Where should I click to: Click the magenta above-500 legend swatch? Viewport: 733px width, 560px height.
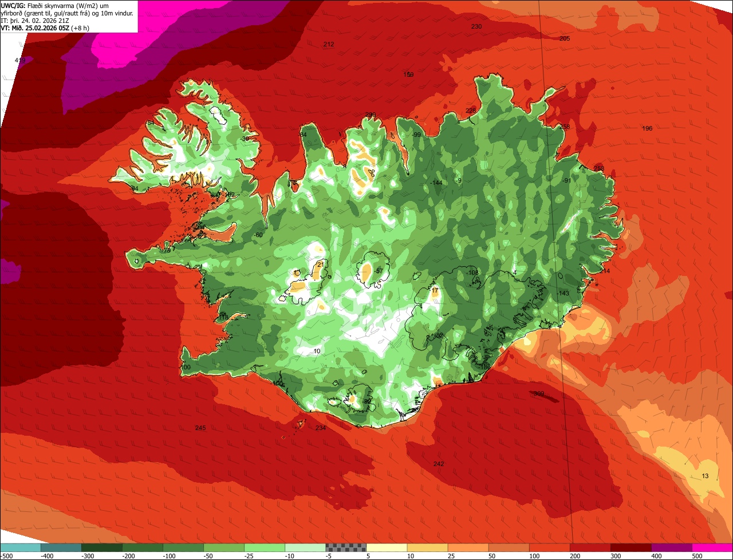[712, 547]
